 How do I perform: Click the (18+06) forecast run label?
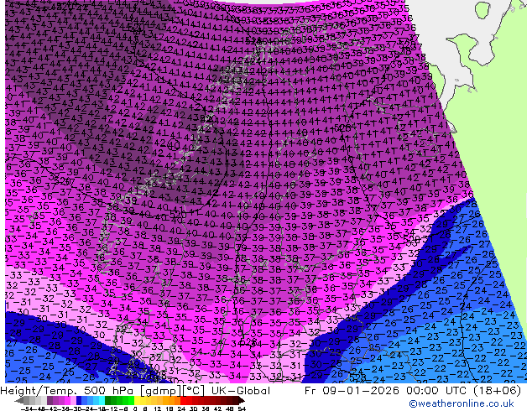pyautogui.click(x=496, y=391)
